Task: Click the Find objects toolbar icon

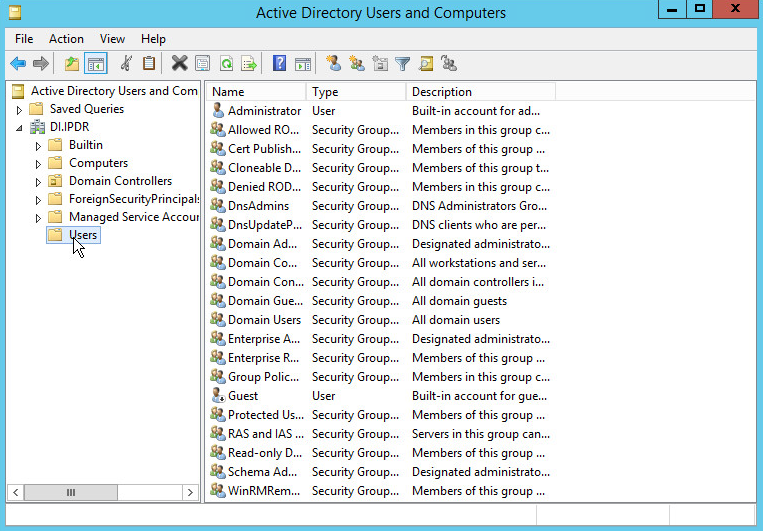Action: click(426, 64)
